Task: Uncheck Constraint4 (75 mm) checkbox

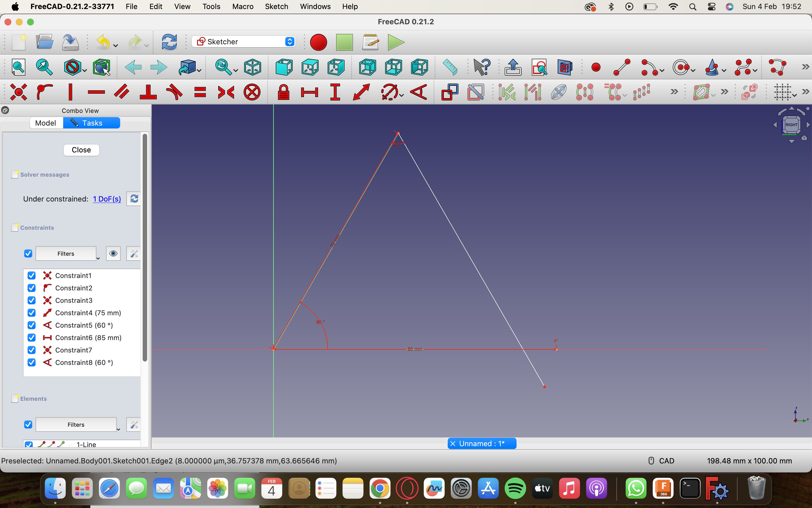Action: 32,313
